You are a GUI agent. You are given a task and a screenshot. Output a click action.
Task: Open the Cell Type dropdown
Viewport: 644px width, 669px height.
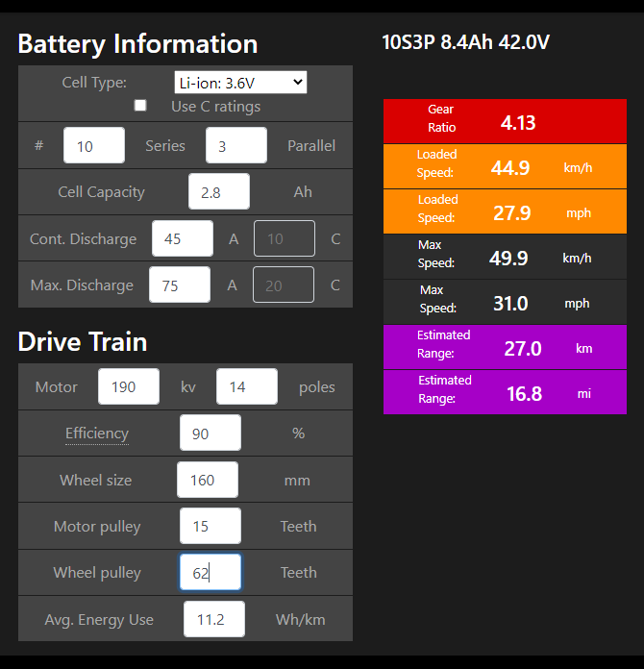[240, 83]
